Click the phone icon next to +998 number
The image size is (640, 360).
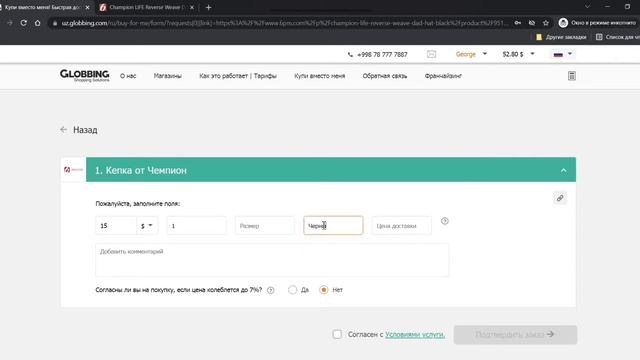350,54
